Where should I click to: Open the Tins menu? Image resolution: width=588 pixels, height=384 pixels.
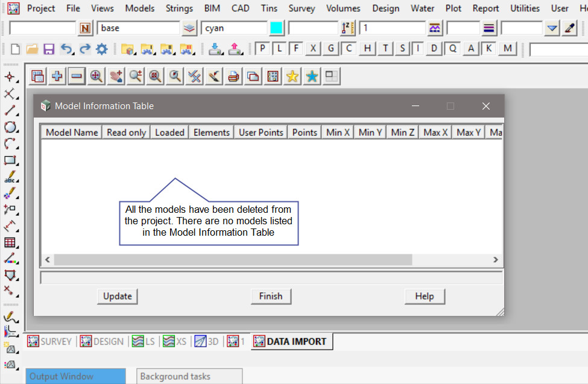tap(269, 8)
